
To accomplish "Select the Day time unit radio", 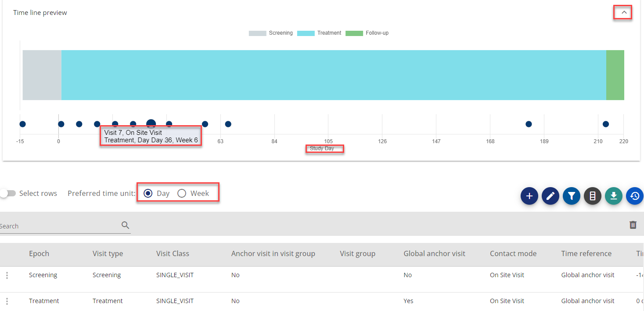I will [x=148, y=193].
